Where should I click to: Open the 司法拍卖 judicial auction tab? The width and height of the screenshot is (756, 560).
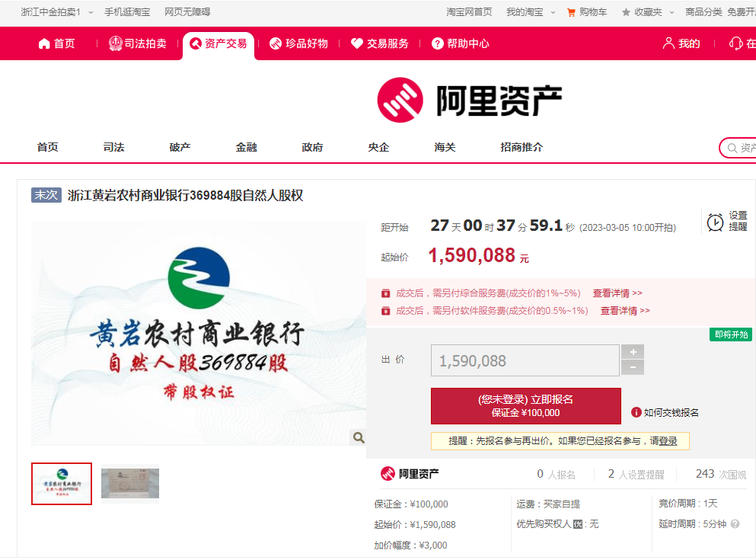[x=137, y=43]
